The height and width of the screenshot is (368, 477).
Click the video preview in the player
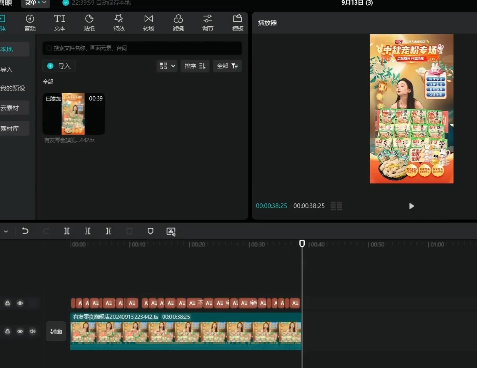[x=412, y=109]
